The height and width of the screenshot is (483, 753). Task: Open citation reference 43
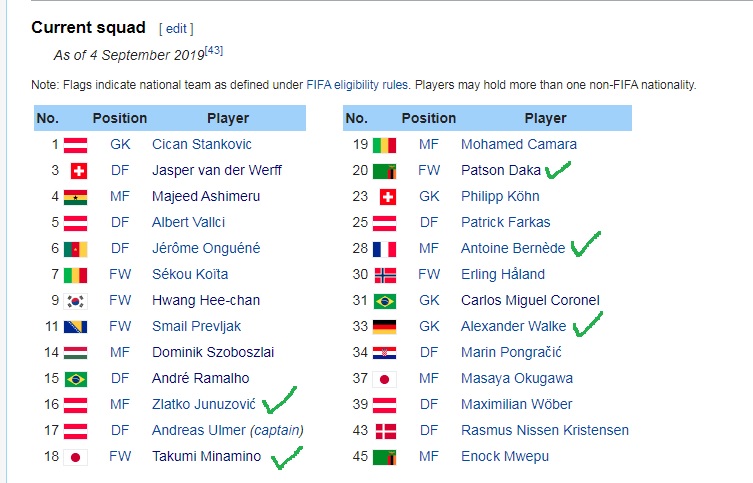[214, 50]
